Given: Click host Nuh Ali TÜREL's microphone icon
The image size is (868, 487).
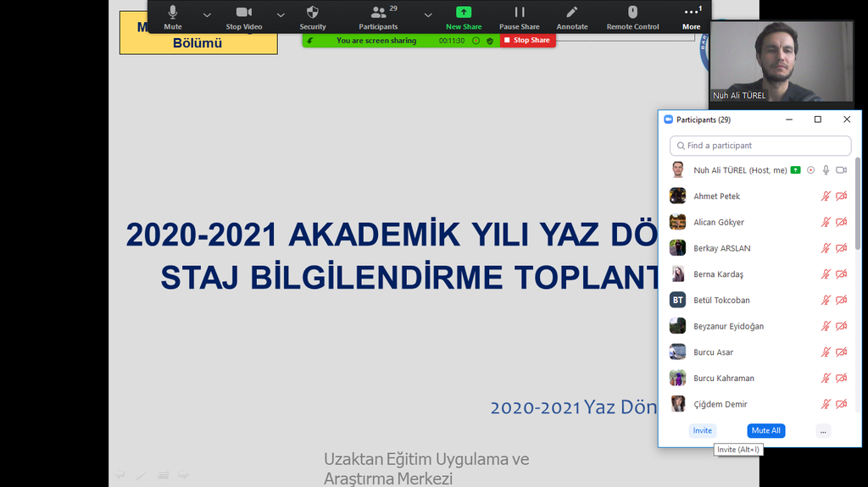Looking at the screenshot, I should 826,170.
